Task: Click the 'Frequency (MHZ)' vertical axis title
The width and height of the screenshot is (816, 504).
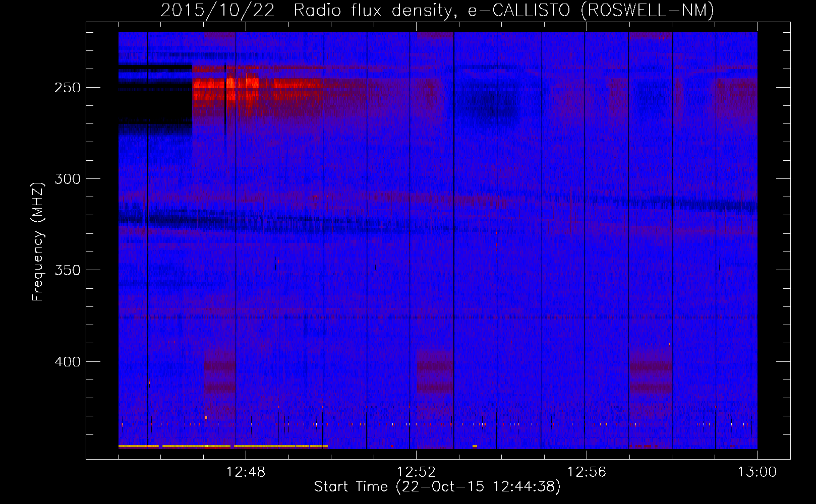Action: 38,241
